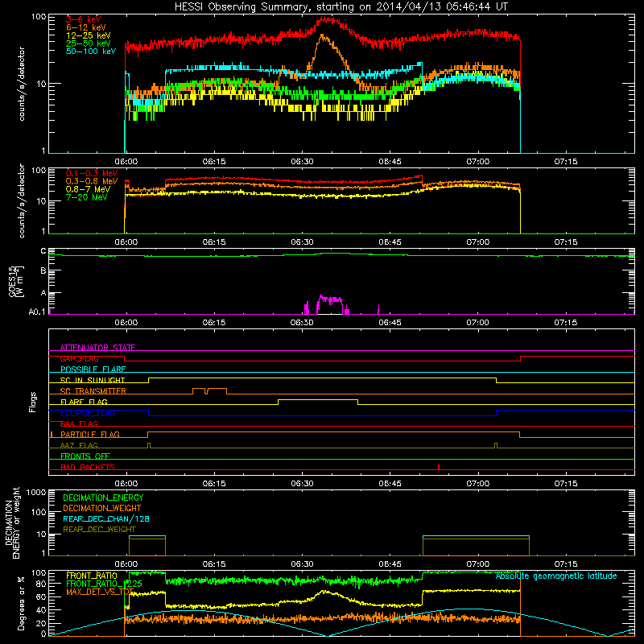Screen dimensions: 644x644
Task: Click the SC_TRANSMITTER flag label
Action: coord(93,391)
